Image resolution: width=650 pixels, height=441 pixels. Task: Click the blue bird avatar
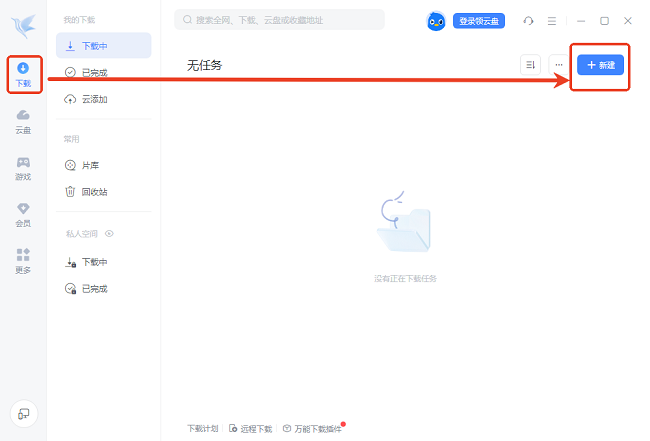436,21
